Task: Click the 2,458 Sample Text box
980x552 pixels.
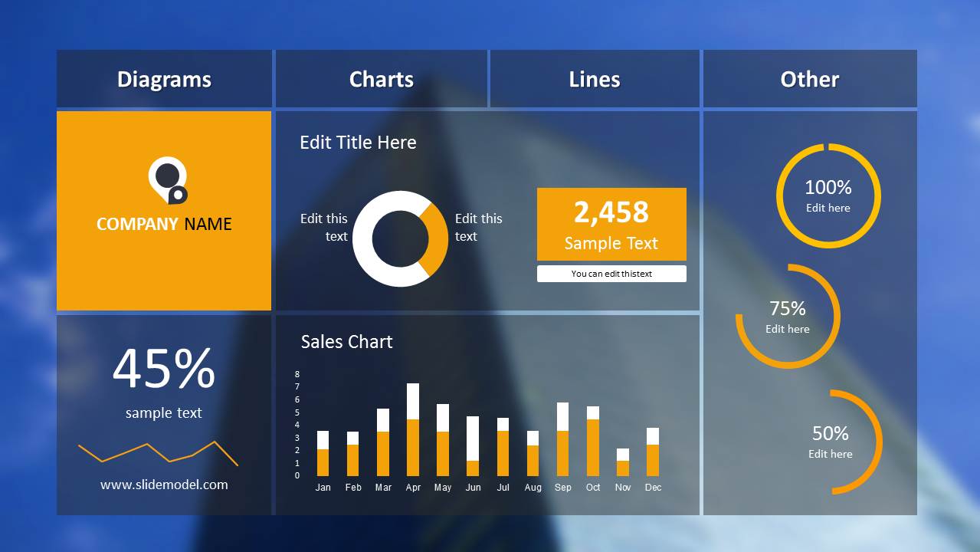Action: (x=611, y=224)
